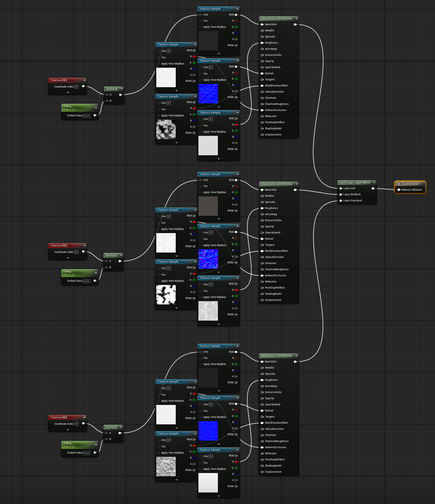Click the Layer BedRock input pin

coord(341,195)
